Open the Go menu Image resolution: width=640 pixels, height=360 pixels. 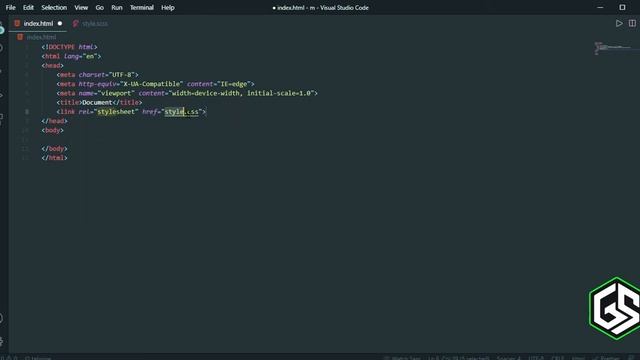click(x=99, y=7)
